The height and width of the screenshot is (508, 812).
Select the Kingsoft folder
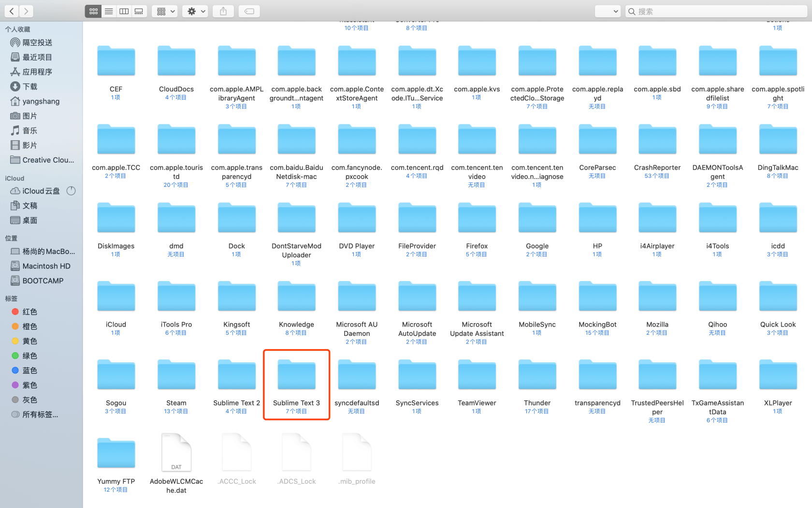(x=236, y=297)
